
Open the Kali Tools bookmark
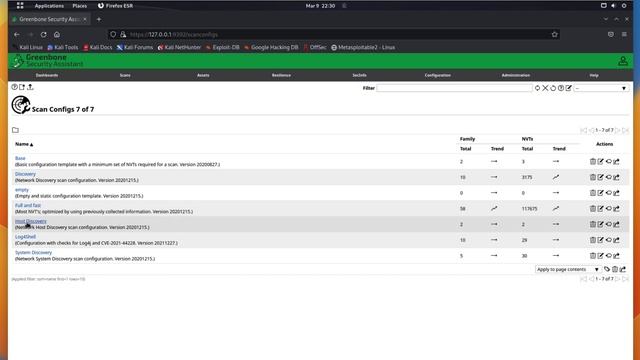[62, 47]
